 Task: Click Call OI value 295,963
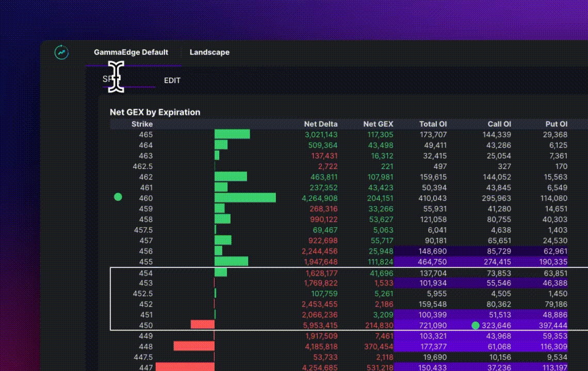497,198
